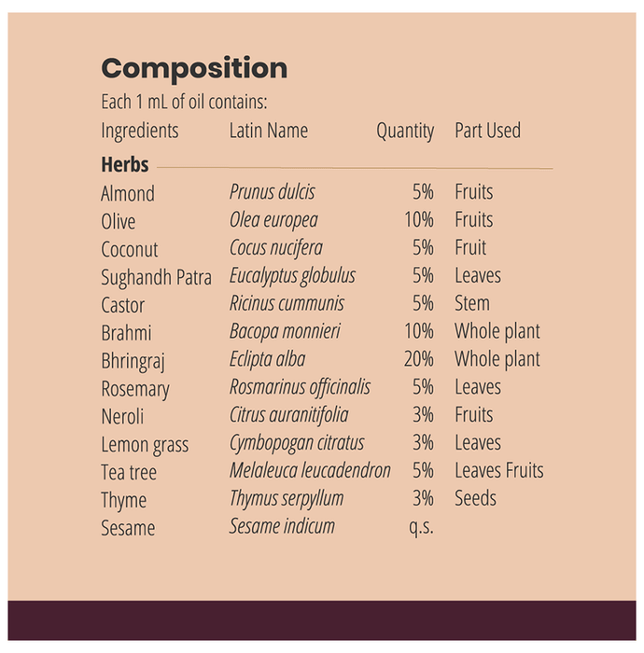Select the Ingredients column header
The image size is (644, 653).
pyautogui.click(x=139, y=131)
